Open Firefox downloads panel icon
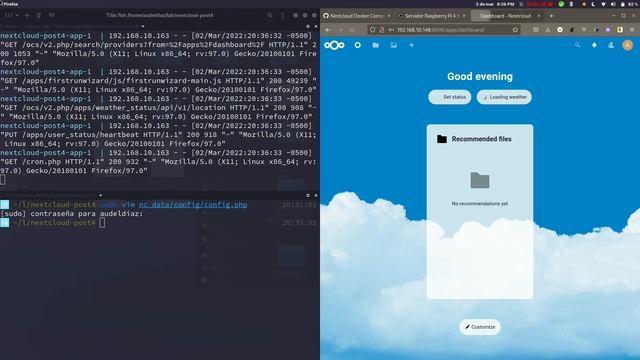Screen dimensions: 640x360 pos(548,30)
